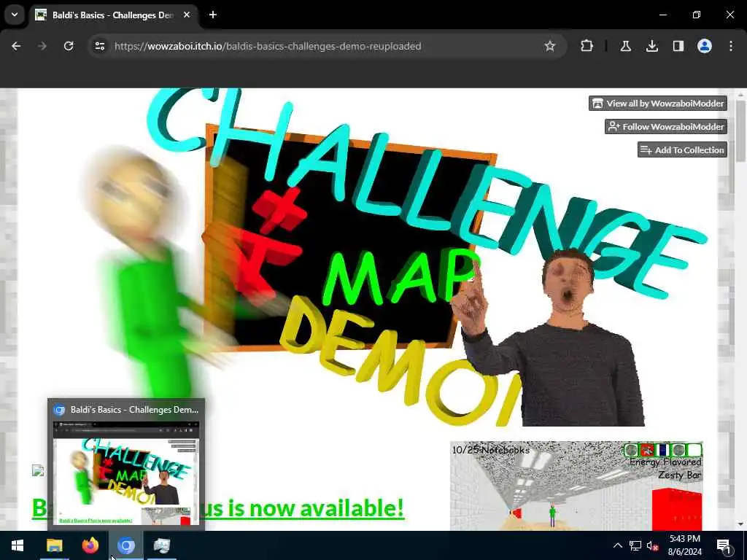Launch Firefox from the taskbar
This screenshot has width=747, height=560.
[x=90, y=545]
